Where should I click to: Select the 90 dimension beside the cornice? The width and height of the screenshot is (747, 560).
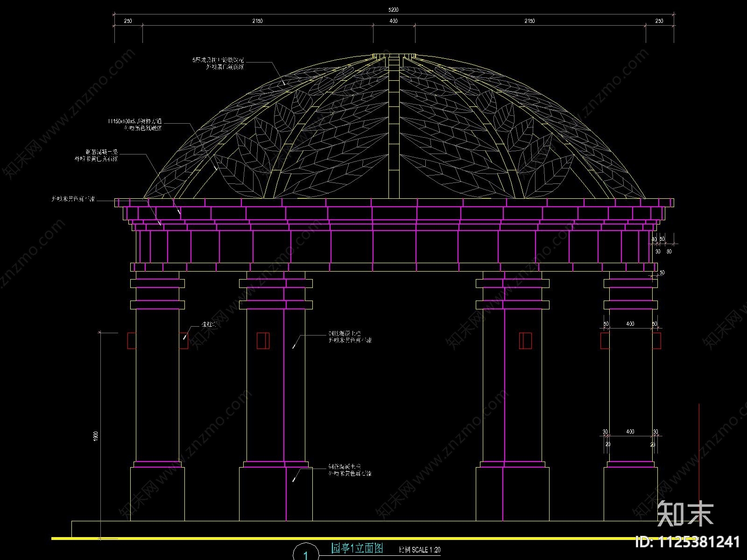click(x=669, y=252)
